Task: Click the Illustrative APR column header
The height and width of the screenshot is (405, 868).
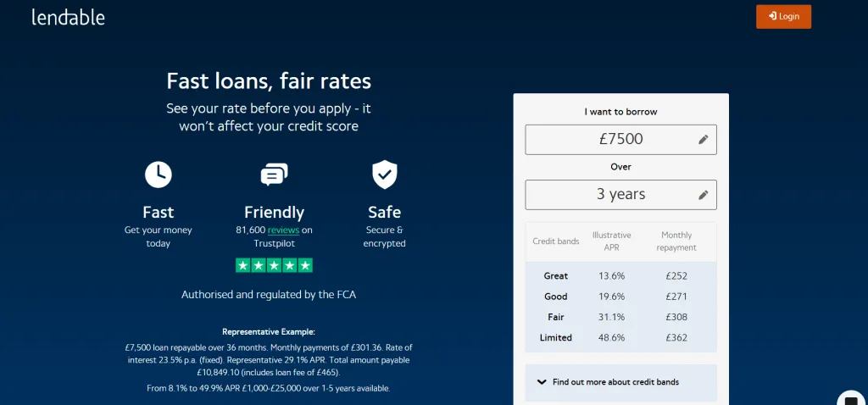Action: 612,241
